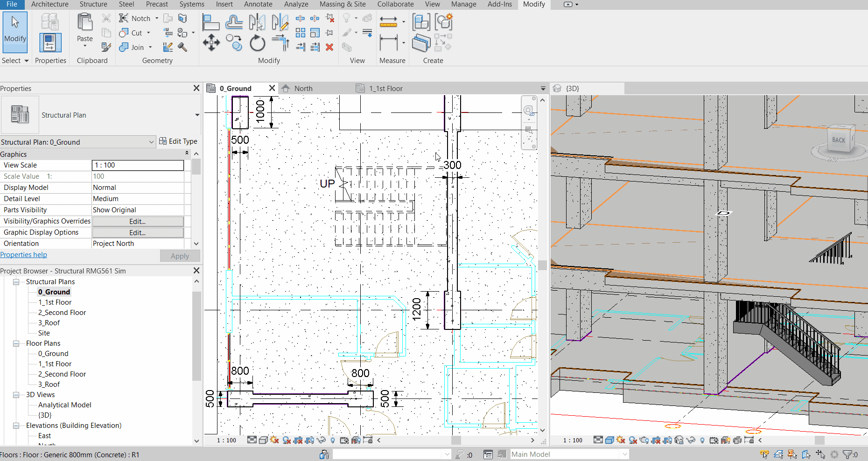The height and width of the screenshot is (461, 868).
Task: Select Trim/Extend to Corner tool
Action: [280, 43]
